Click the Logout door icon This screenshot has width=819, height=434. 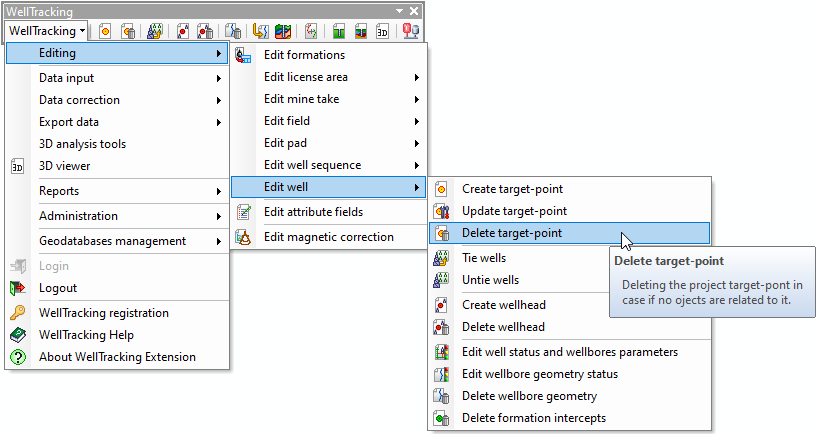pyautogui.click(x=18, y=288)
